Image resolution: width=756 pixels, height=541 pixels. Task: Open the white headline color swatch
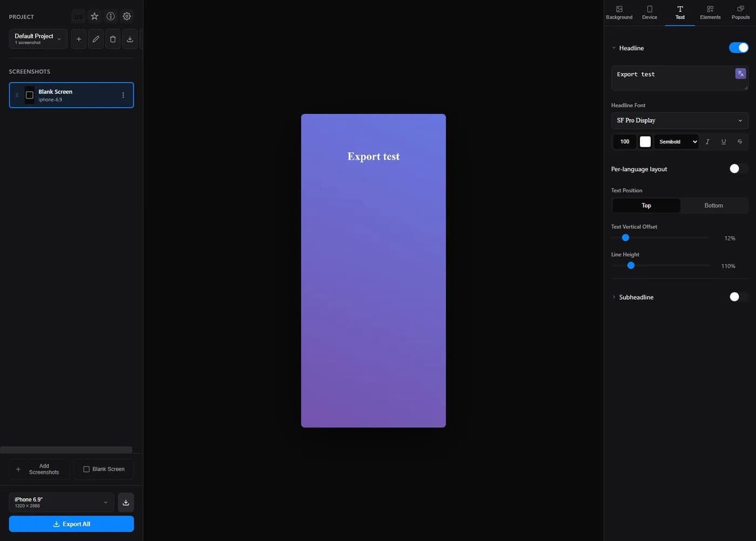tap(645, 141)
